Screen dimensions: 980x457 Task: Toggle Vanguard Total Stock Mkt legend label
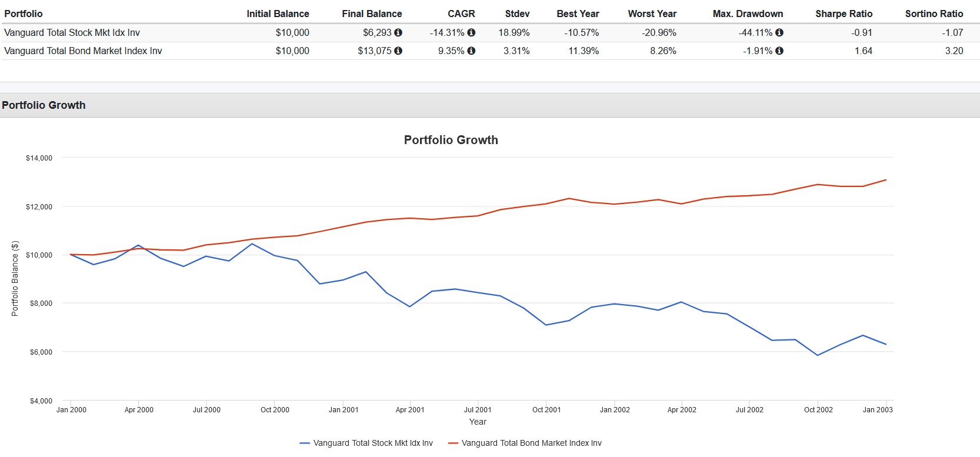(373, 443)
